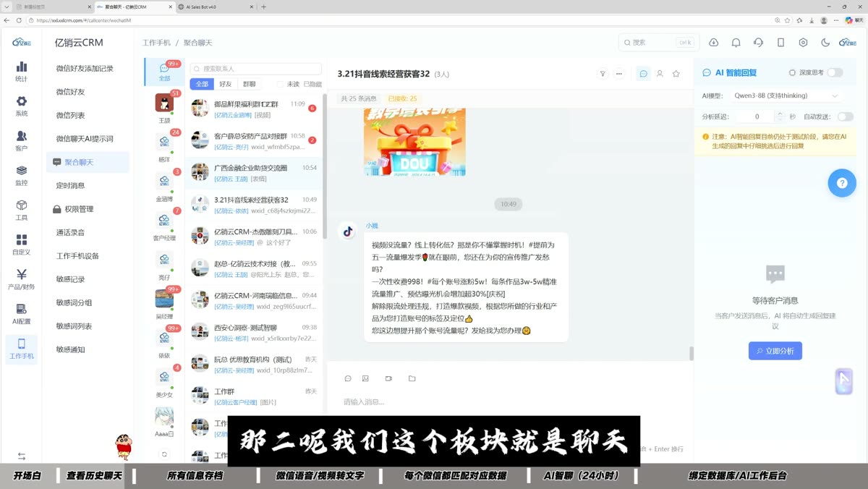Open notifications bell icon
This screenshot has width=868, height=489.
[736, 43]
